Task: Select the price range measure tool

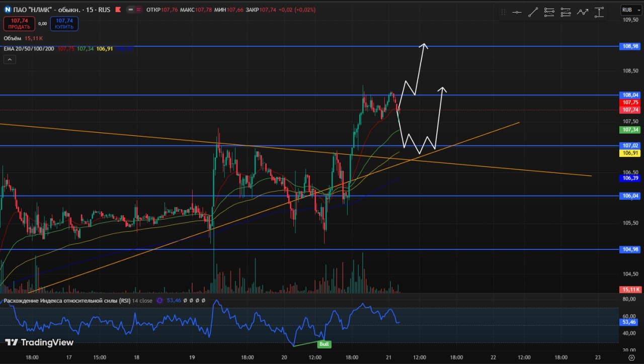Action: 599,13
